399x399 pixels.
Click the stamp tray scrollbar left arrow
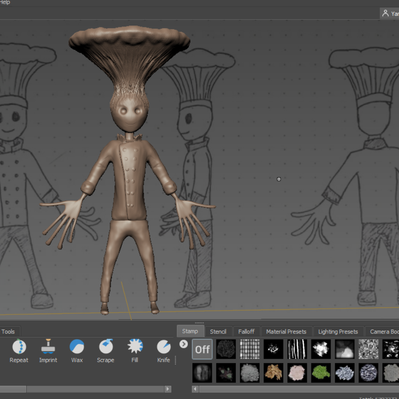click(x=195, y=389)
